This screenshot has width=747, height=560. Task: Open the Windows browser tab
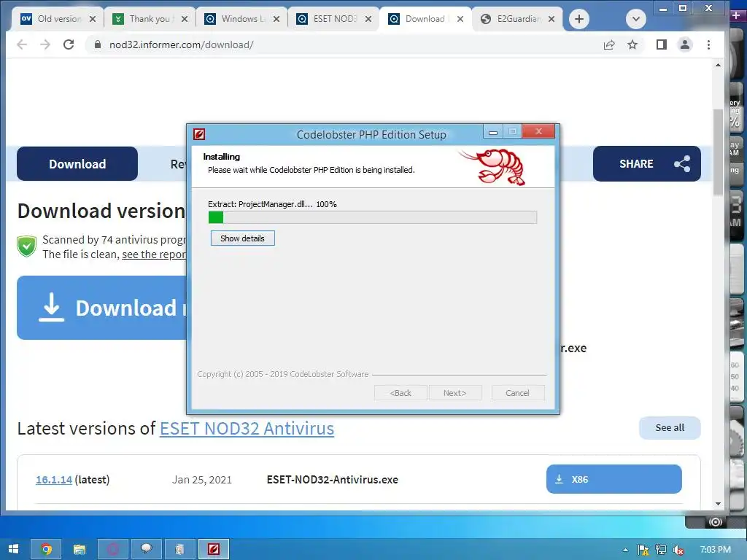tap(241, 19)
